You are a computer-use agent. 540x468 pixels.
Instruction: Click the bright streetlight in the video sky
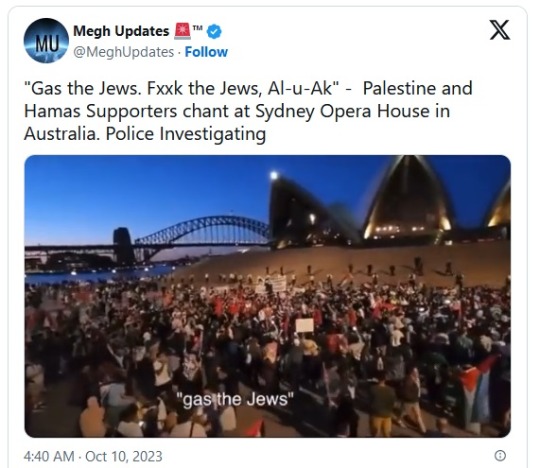[274, 175]
